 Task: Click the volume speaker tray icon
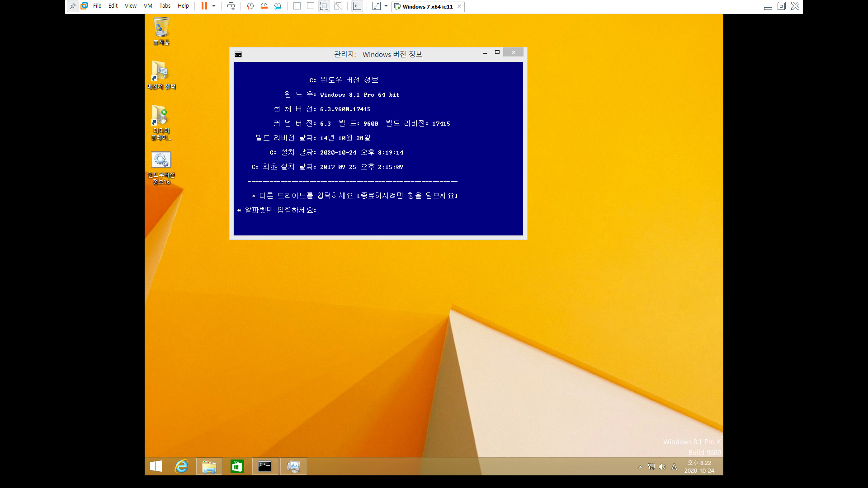(x=662, y=467)
